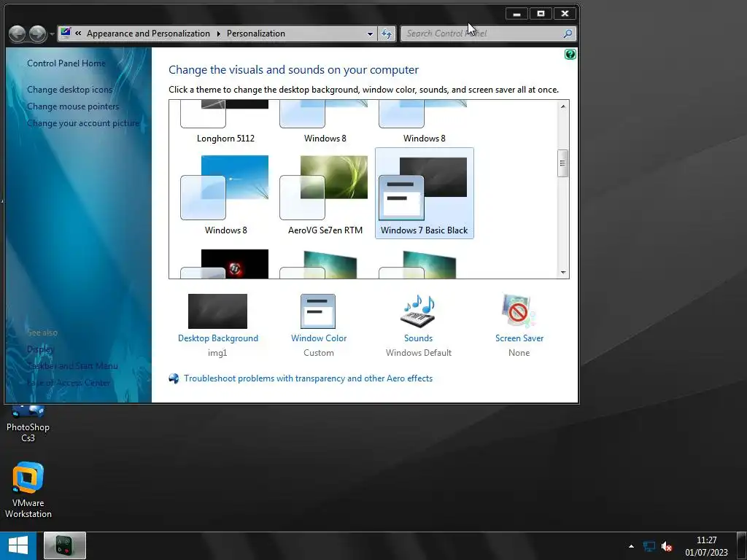Click the refresh button beside address bar
Image resolution: width=747 pixels, height=560 pixels.
[x=387, y=34]
